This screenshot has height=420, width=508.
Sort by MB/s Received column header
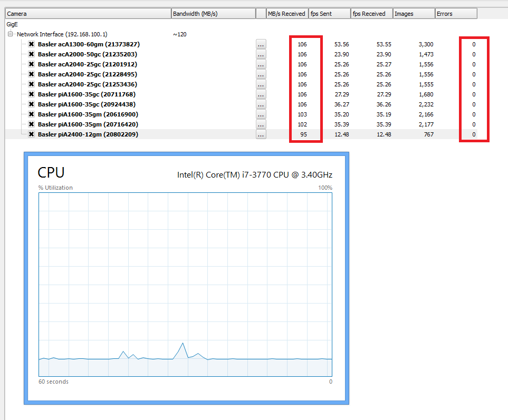[287, 14]
